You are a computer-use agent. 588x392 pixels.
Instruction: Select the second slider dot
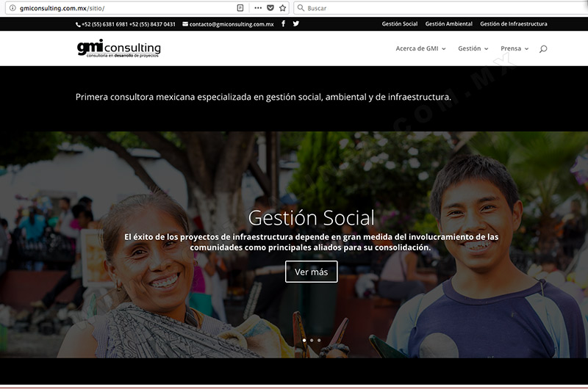(x=312, y=341)
